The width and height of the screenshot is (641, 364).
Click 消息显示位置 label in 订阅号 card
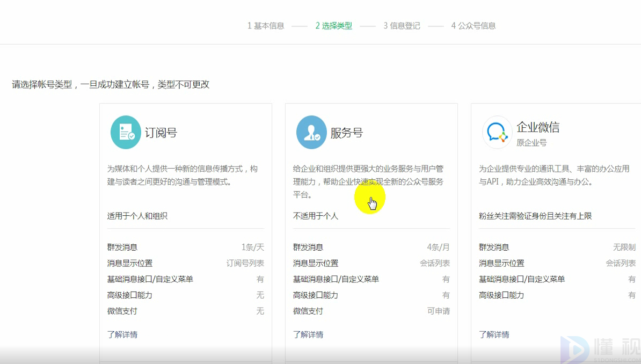pos(129,263)
